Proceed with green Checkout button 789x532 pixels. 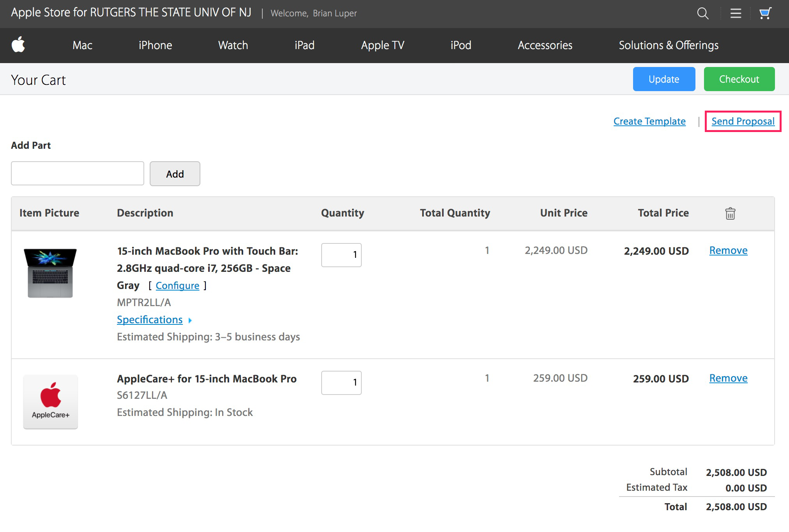739,79
